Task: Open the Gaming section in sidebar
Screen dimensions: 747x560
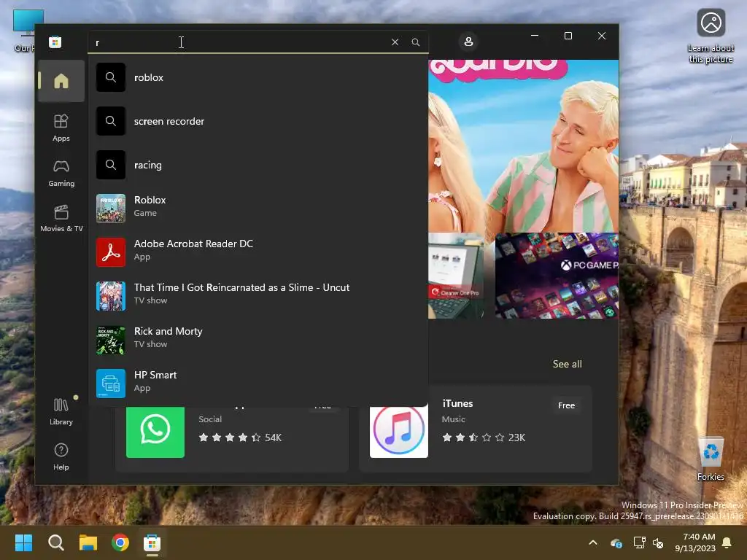Action: 61,174
